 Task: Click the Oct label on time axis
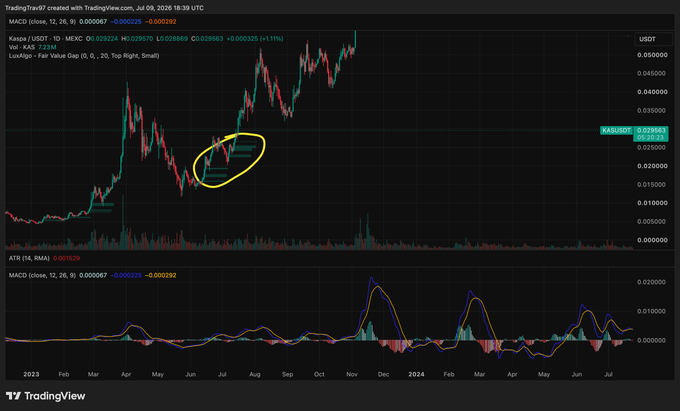pos(319,374)
